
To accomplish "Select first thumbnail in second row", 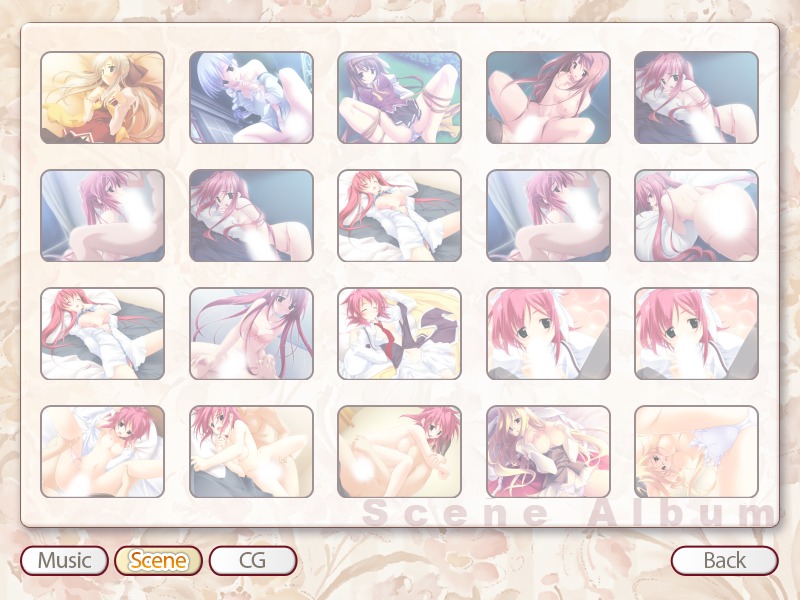I will click(x=103, y=215).
